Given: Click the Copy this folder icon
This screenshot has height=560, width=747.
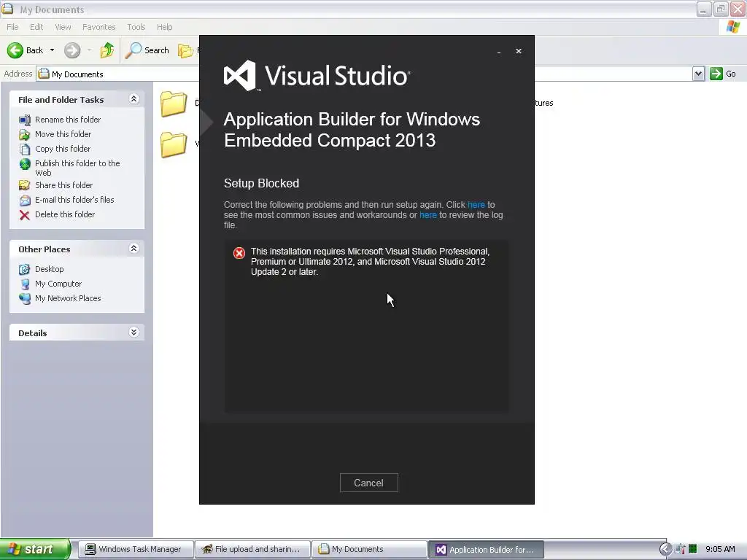Looking at the screenshot, I should (25, 149).
